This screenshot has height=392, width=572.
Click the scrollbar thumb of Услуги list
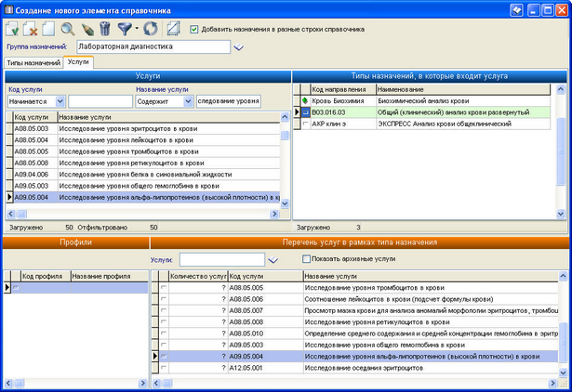coord(285,136)
